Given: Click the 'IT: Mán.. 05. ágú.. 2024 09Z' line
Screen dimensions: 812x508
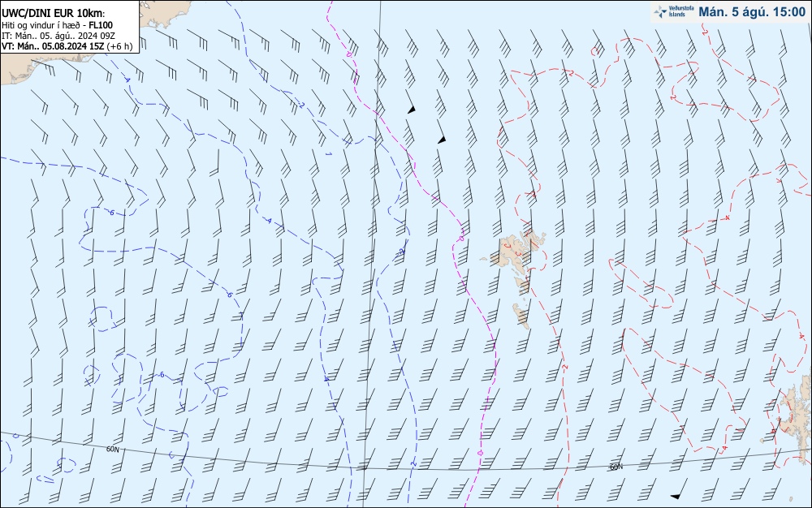Looking at the screenshot, I should click(58, 36).
